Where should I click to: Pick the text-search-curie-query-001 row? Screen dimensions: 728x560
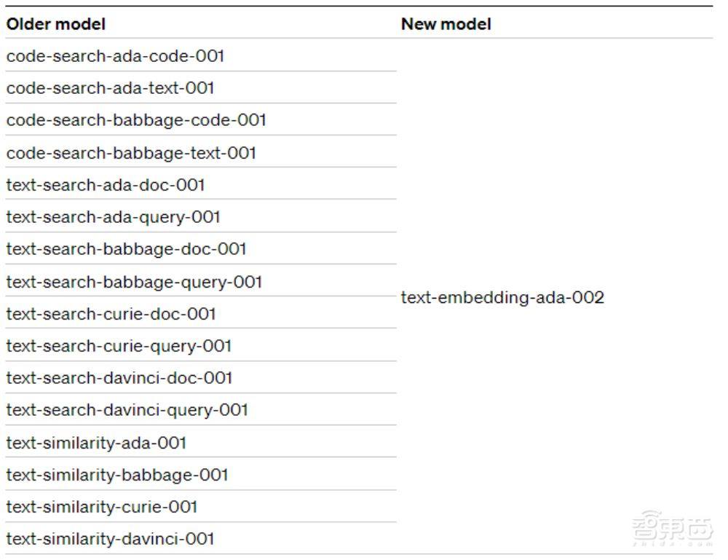(119, 346)
